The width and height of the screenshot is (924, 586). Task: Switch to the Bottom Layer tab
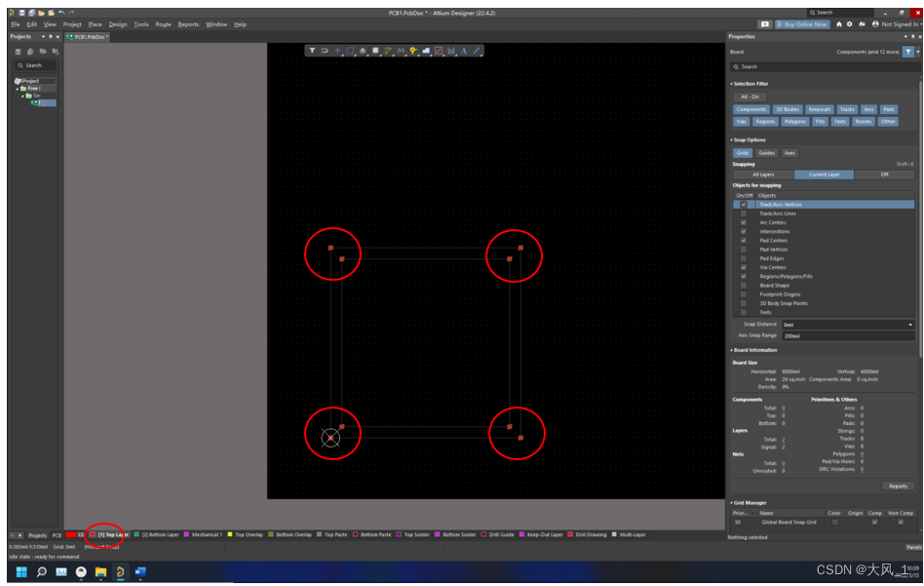click(x=159, y=534)
